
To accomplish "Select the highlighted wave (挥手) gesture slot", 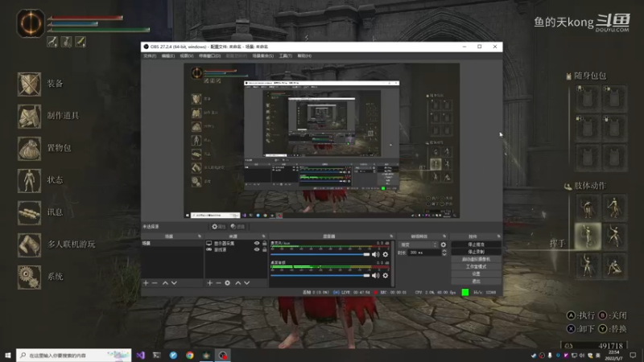I will pyautogui.click(x=588, y=236).
